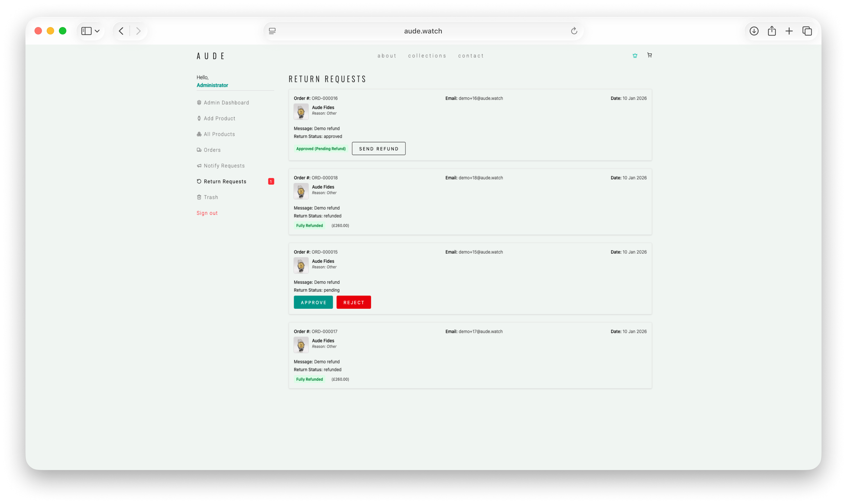Sign out of the Administrator account
This screenshot has width=847, height=504.
(207, 213)
